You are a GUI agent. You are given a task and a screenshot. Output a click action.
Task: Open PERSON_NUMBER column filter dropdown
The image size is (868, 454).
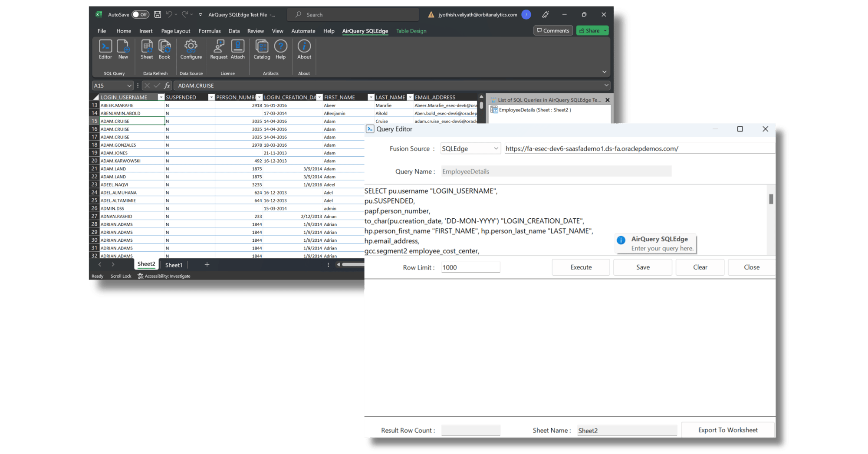259,97
